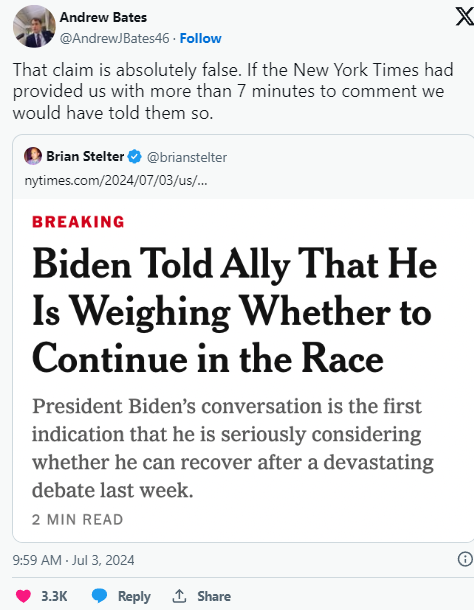Click the Biden Told Ally headline

pos(235,310)
